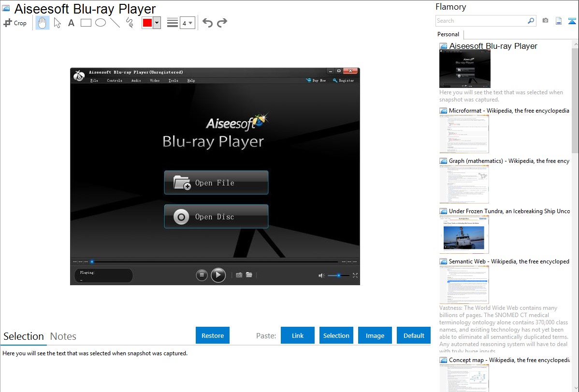Click Register in the player
This screenshot has height=392, width=579.
point(344,81)
